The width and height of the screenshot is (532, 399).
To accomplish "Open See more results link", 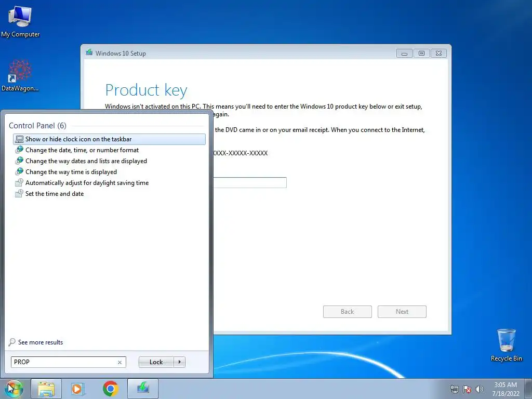I will point(41,342).
